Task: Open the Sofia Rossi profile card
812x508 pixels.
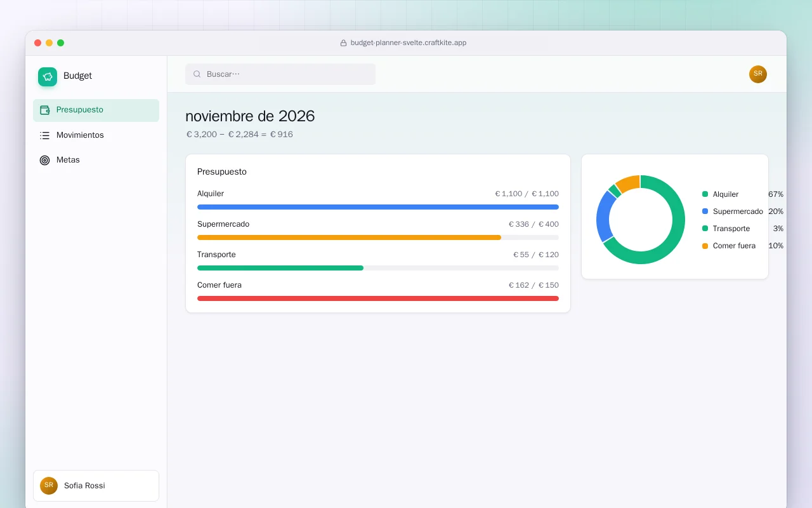Action: 96,486
